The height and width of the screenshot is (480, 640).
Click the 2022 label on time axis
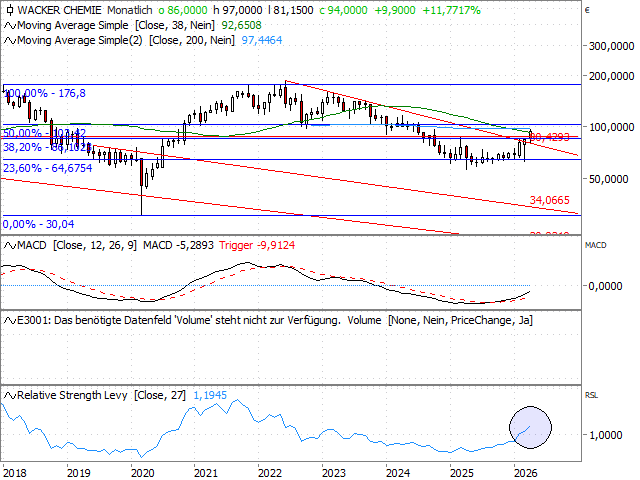click(x=270, y=473)
